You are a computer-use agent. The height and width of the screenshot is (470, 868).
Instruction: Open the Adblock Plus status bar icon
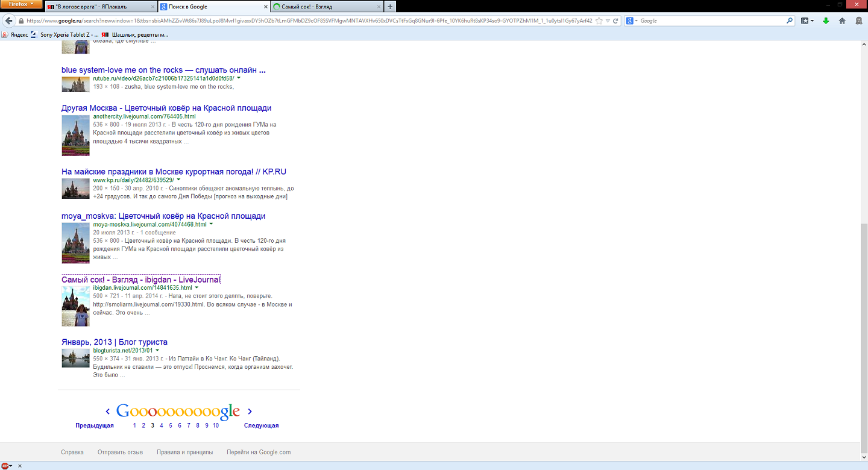(6, 466)
